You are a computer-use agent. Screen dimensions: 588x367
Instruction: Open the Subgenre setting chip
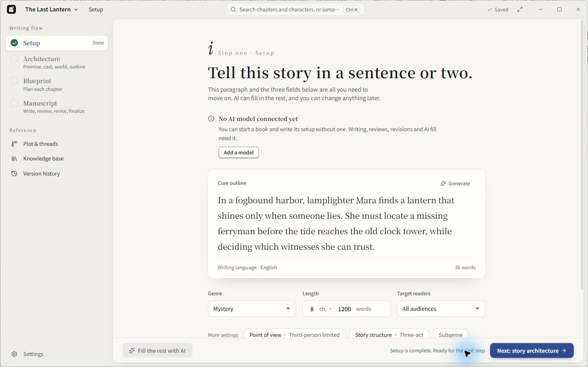click(451, 335)
